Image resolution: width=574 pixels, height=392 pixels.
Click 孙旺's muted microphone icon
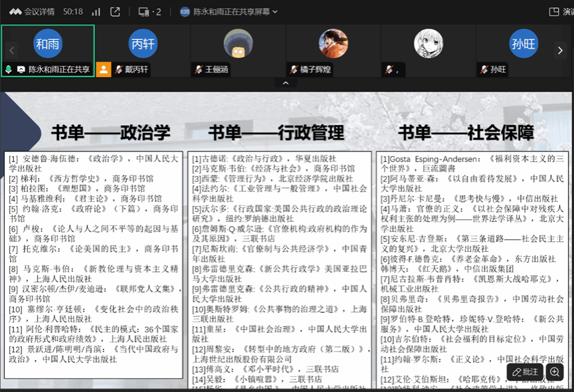pyautogui.click(x=483, y=69)
